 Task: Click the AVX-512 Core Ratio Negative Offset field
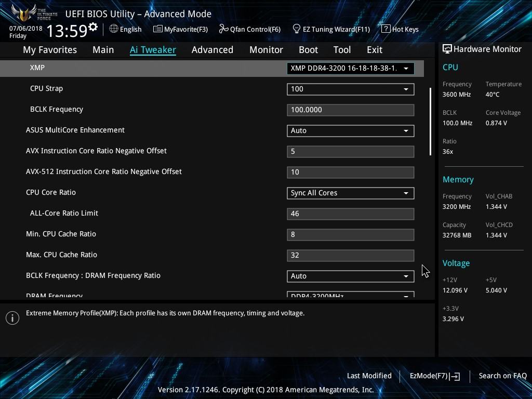351,172
